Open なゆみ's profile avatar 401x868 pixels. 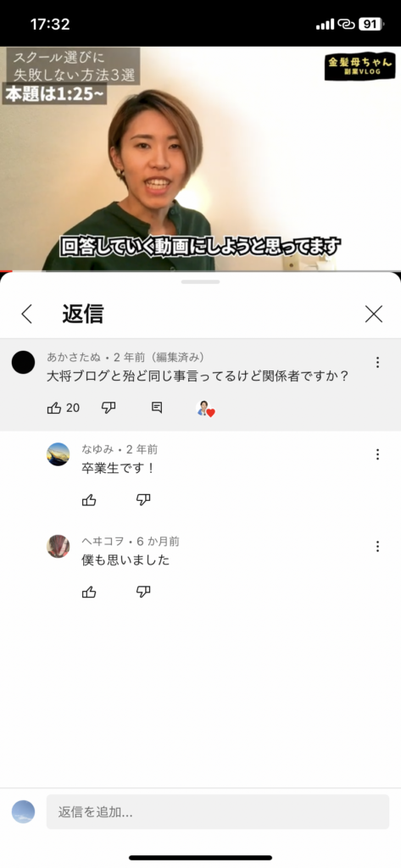pos(58,454)
